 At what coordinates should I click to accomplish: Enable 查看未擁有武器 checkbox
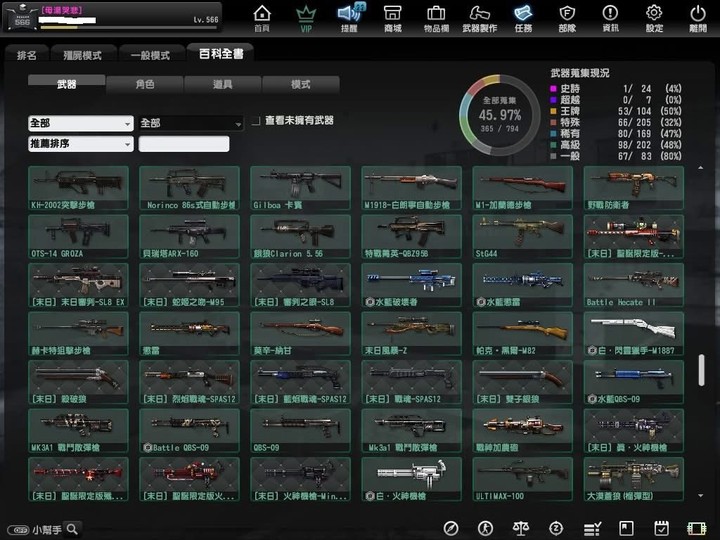coord(256,121)
